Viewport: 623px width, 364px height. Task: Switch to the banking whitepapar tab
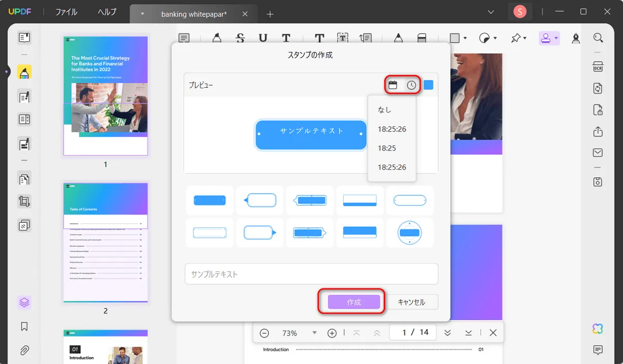point(194,14)
